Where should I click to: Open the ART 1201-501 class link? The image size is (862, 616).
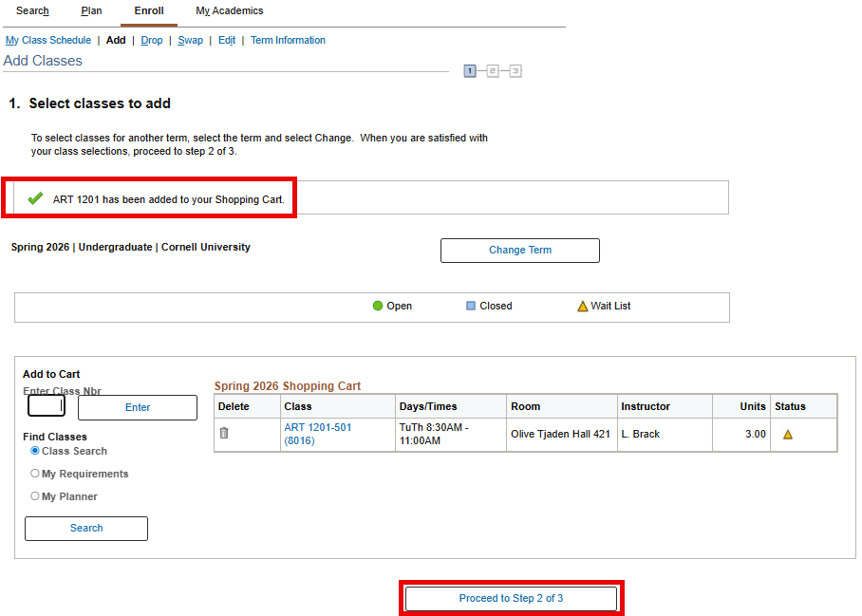pos(317,428)
